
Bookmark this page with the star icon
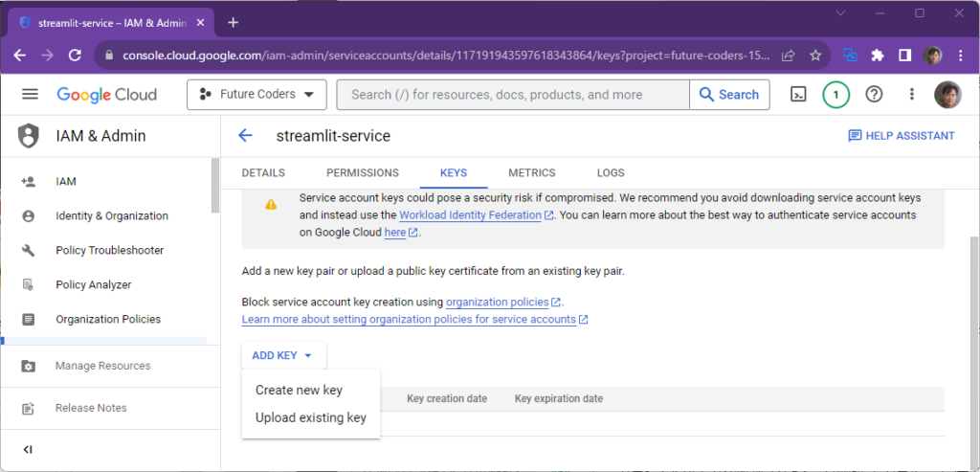[x=815, y=55]
